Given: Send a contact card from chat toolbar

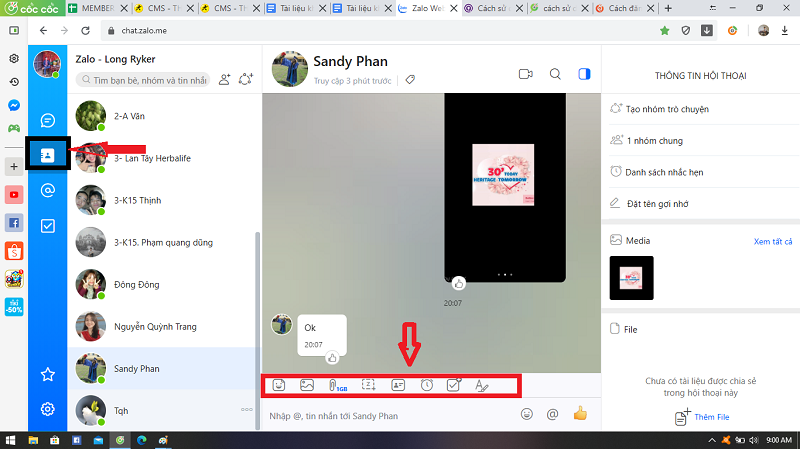Looking at the screenshot, I should (398, 385).
